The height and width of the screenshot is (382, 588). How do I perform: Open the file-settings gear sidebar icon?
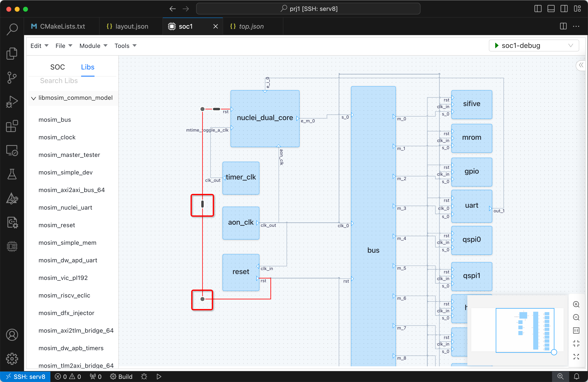(12, 223)
